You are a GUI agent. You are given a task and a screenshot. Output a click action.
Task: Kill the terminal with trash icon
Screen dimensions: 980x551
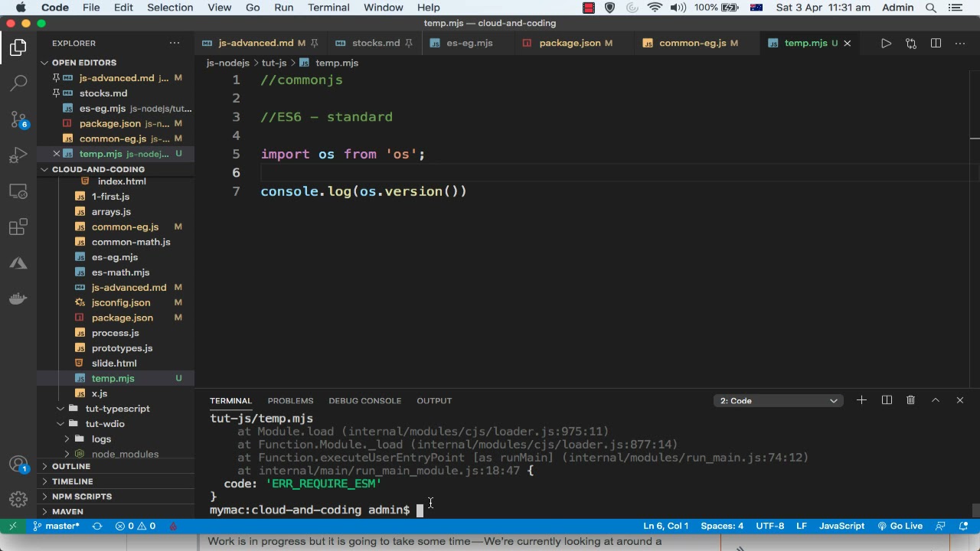click(910, 400)
